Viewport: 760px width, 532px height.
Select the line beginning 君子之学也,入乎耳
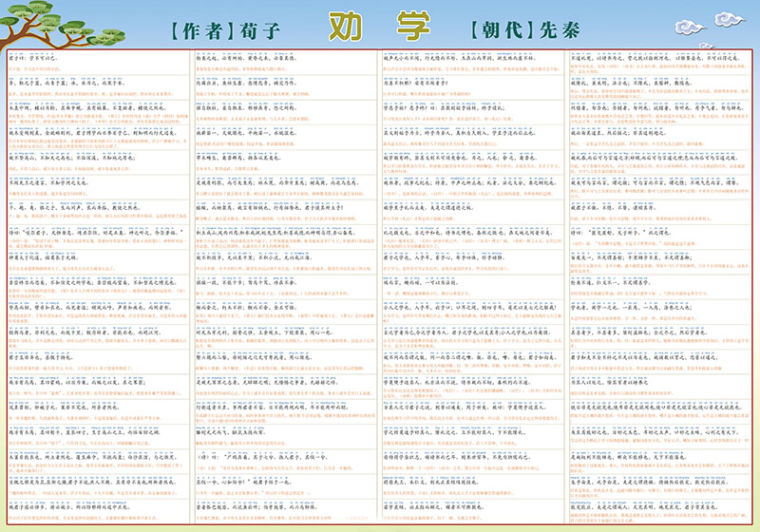click(x=444, y=257)
